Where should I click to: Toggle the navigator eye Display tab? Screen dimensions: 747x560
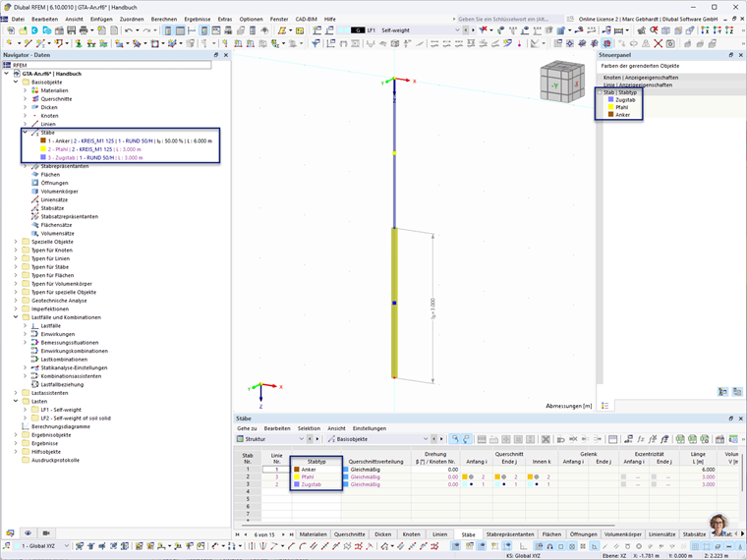[29, 533]
